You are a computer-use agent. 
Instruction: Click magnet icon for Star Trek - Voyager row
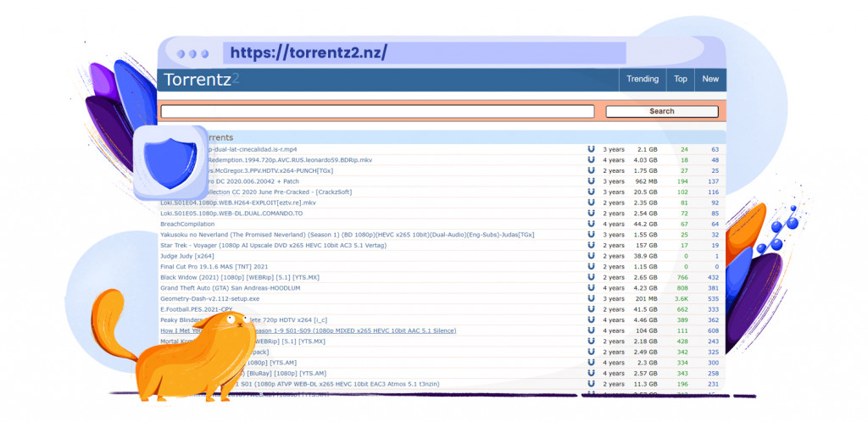(x=591, y=245)
